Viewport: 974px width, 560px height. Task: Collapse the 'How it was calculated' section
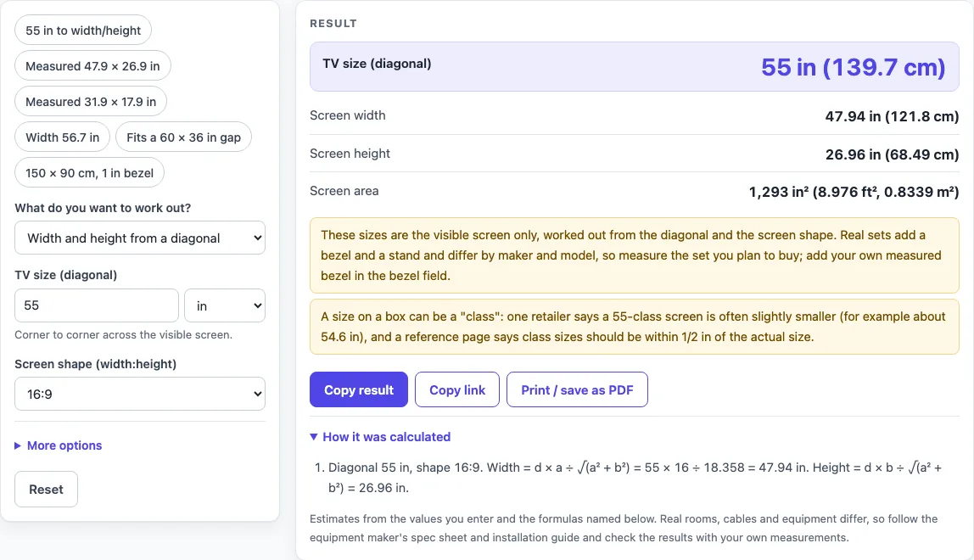pos(380,437)
